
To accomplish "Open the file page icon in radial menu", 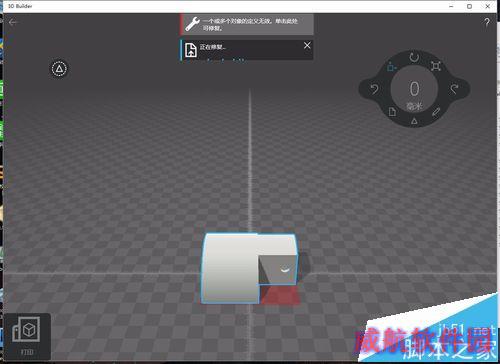I will pyautogui.click(x=392, y=112).
